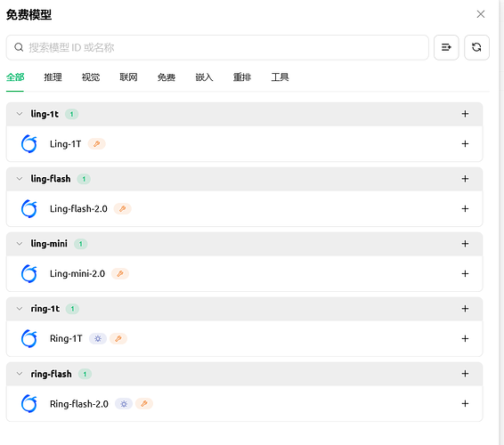Collapse the ring-1t group chevron
This screenshot has height=445, width=504.
20,309
